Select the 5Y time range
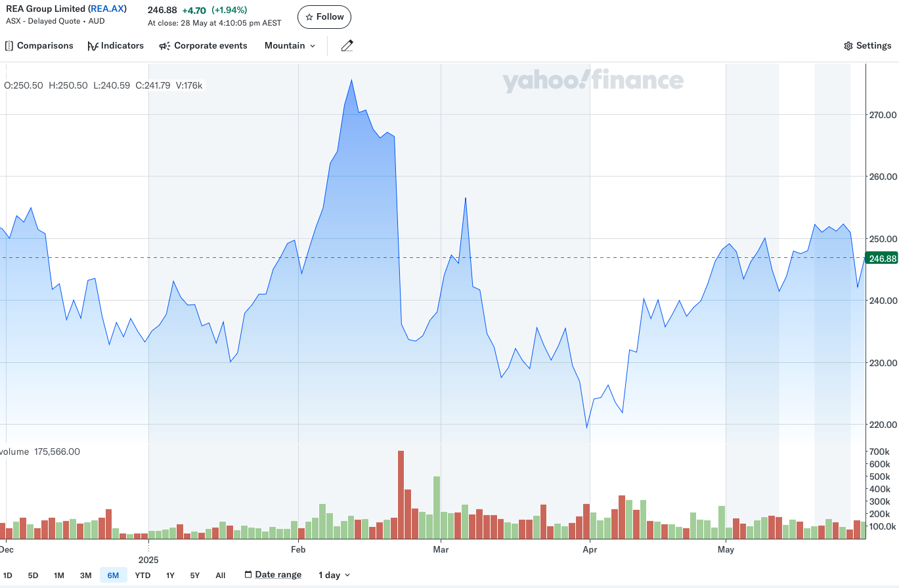The height and width of the screenshot is (588, 899). tap(195, 576)
